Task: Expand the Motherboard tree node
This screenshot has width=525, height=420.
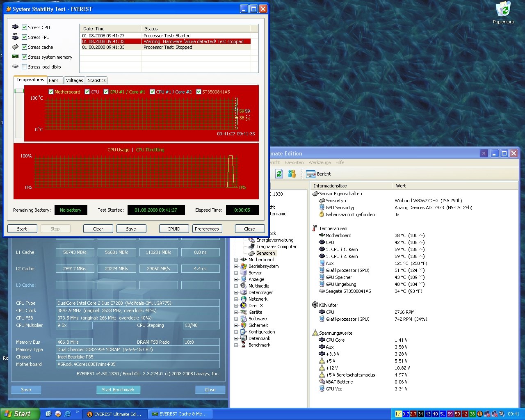Action: 236,260
